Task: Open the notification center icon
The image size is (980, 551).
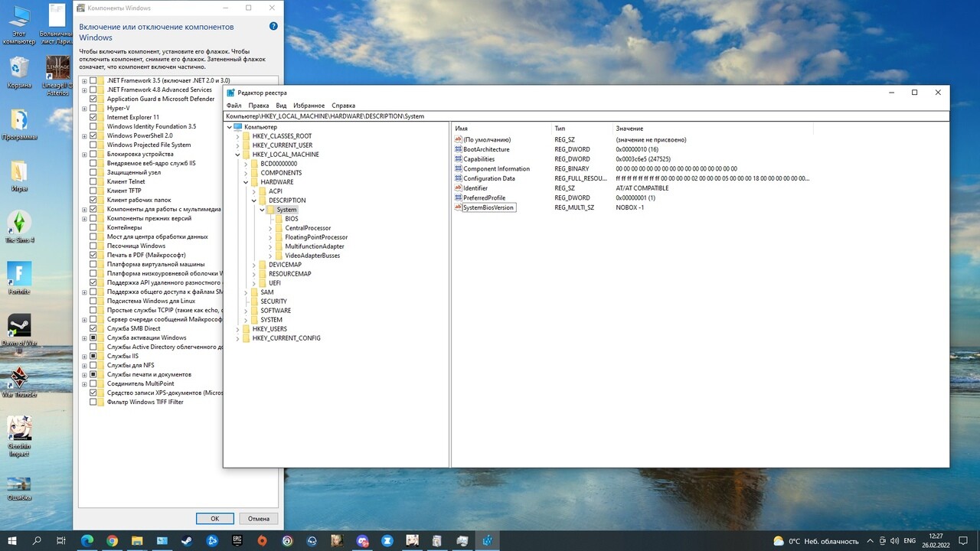Action: (963, 540)
